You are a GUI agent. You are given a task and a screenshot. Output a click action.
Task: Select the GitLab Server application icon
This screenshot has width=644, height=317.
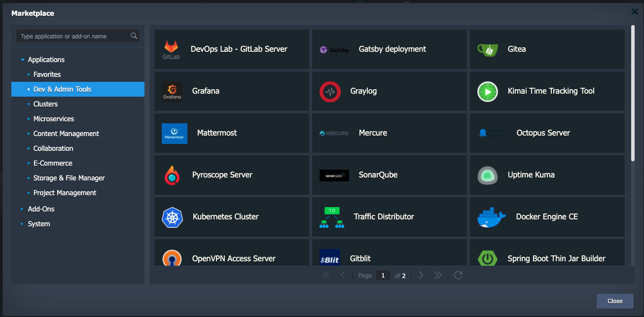coord(172,49)
